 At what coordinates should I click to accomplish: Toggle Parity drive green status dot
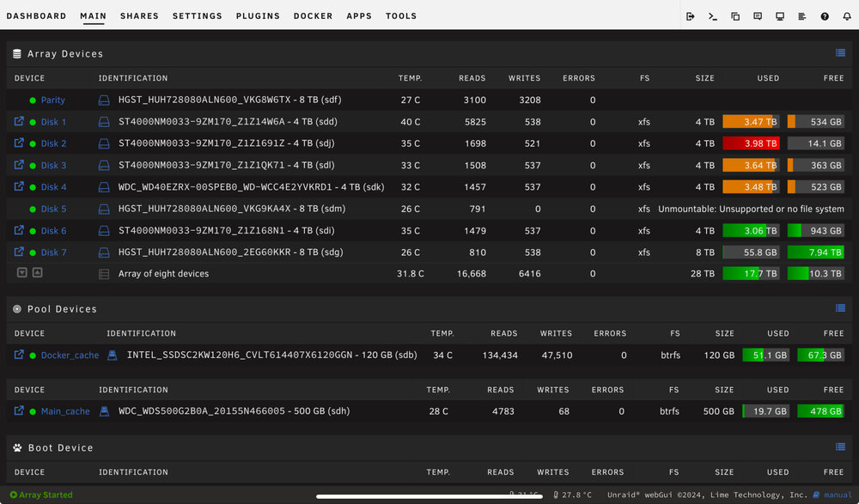(33, 100)
